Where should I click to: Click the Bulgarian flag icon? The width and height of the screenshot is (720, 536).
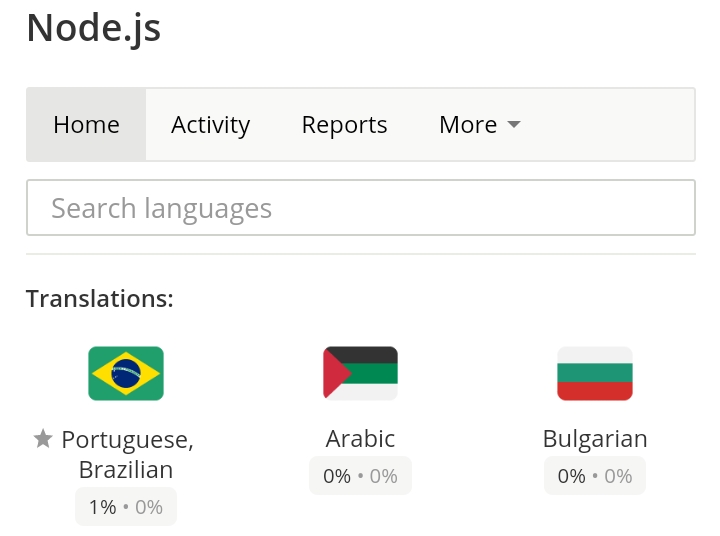pos(595,373)
